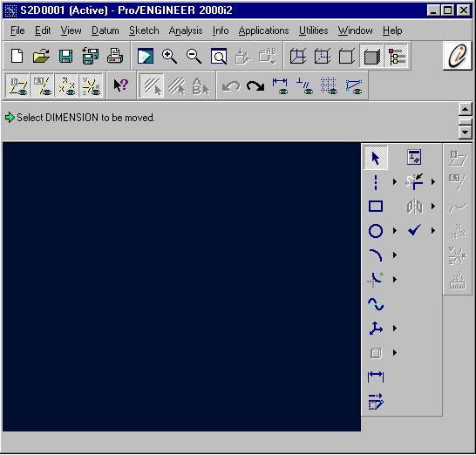Click the use edge tool icon
The width and height of the screenshot is (476, 455).
coord(376,353)
